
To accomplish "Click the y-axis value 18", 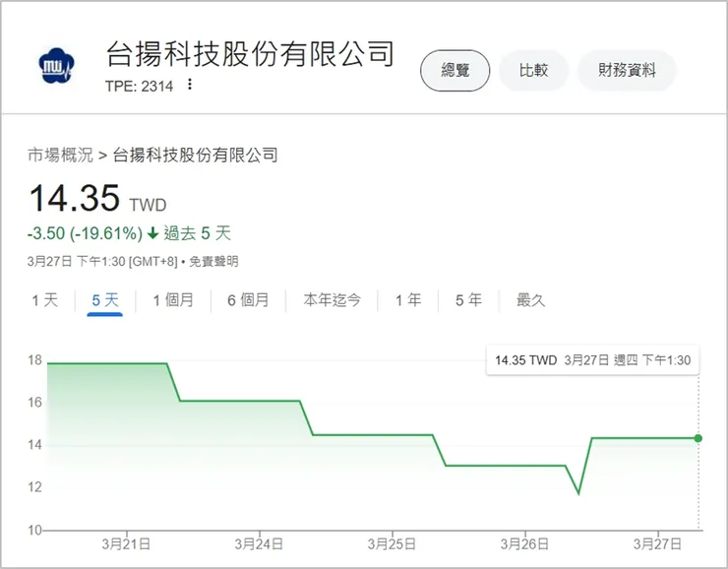I will click(x=34, y=360).
